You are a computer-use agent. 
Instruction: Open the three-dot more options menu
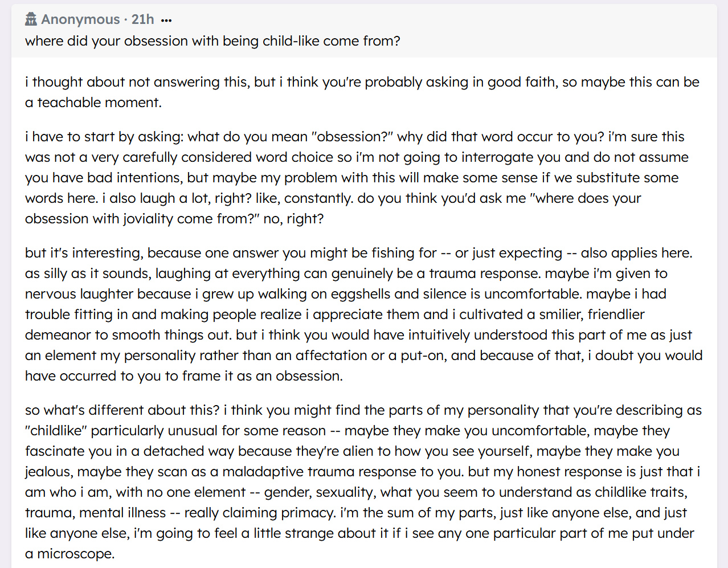166,21
